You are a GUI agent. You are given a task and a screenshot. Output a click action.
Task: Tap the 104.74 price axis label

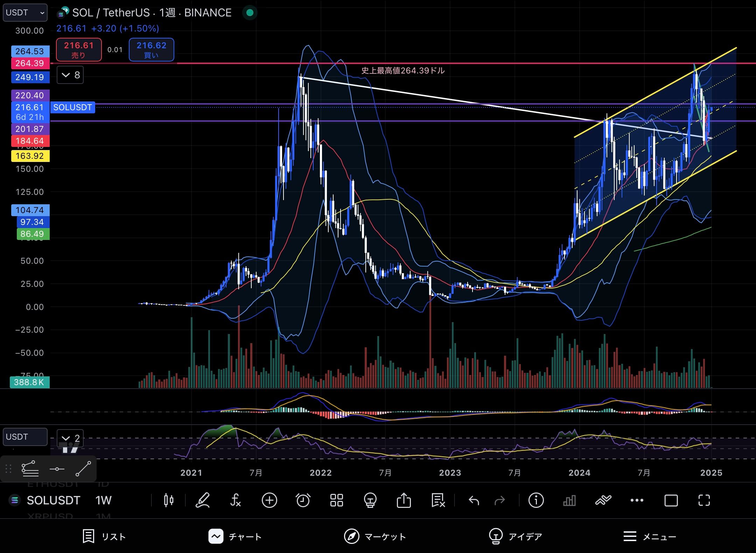pyautogui.click(x=30, y=210)
